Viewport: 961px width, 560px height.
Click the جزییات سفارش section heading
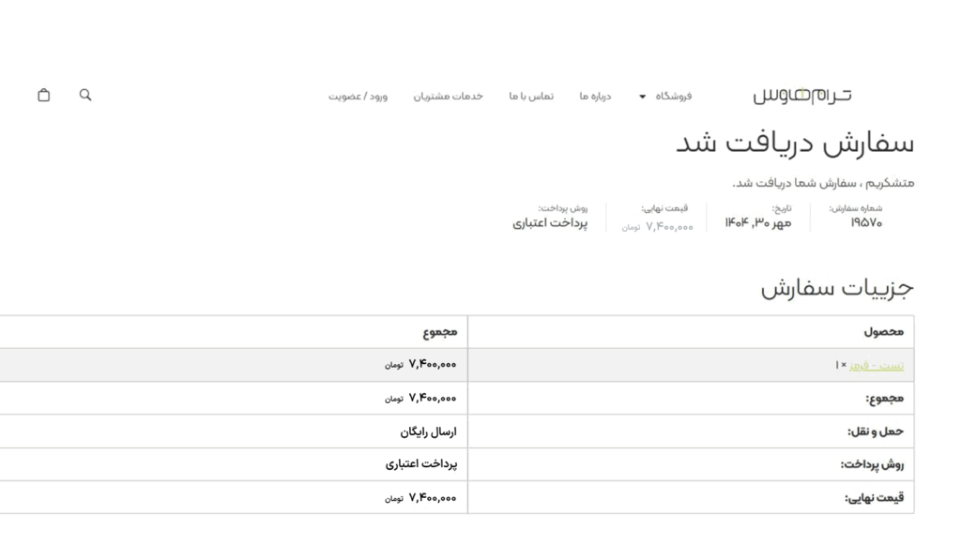(x=836, y=287)
